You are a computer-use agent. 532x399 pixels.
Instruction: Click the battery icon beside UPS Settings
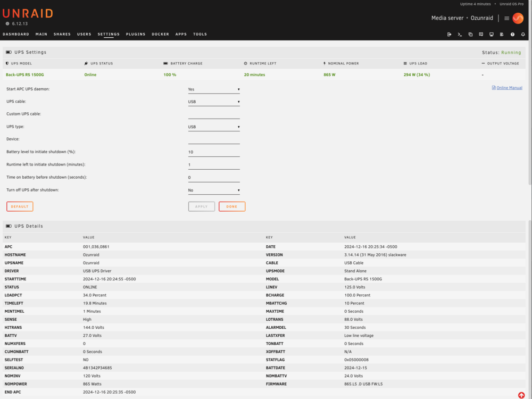coord(9,52)
